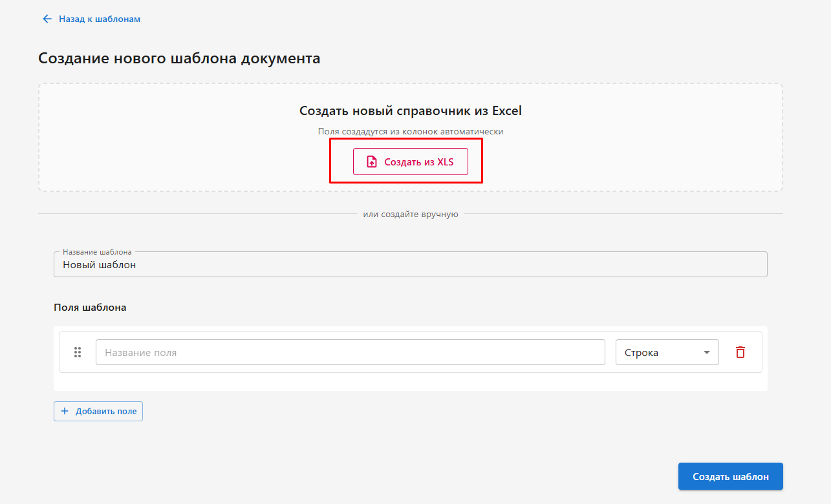Delete the field using the red trash icon

tap(740, 352)
